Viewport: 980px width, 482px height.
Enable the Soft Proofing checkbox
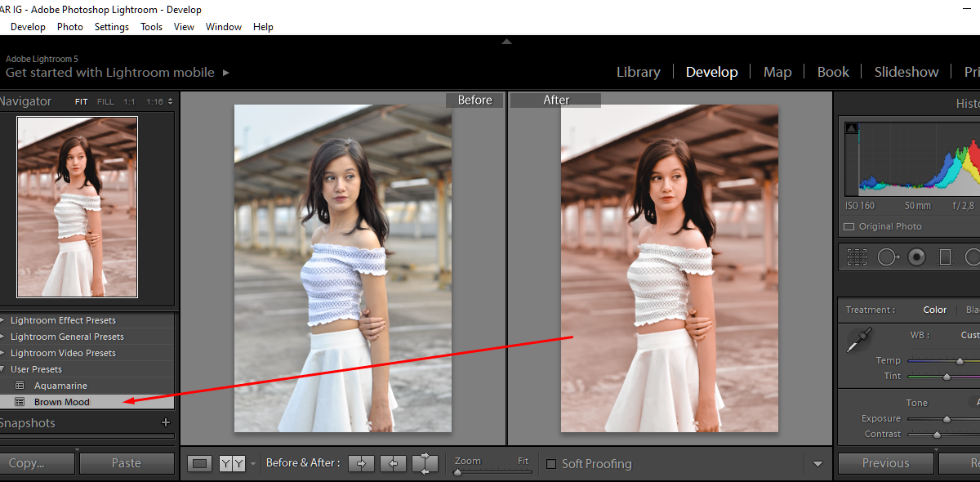click(x=551, y=464)
